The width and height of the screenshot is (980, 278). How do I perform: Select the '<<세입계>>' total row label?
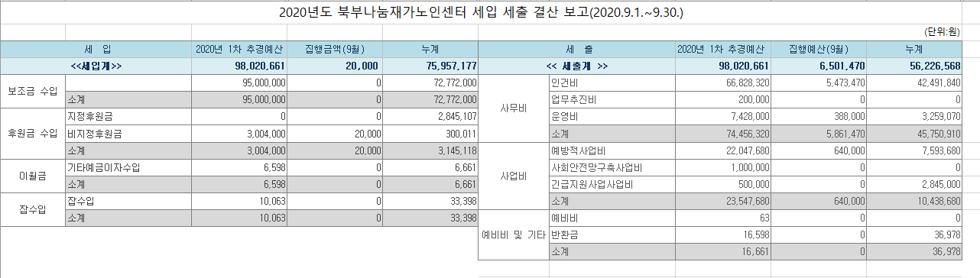[96, 66]
